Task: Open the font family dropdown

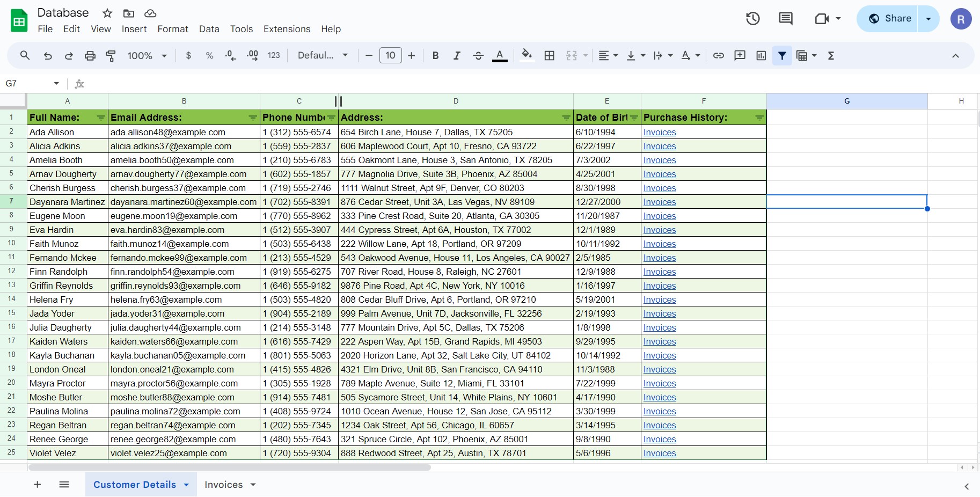Action: [x=323, y=55]
